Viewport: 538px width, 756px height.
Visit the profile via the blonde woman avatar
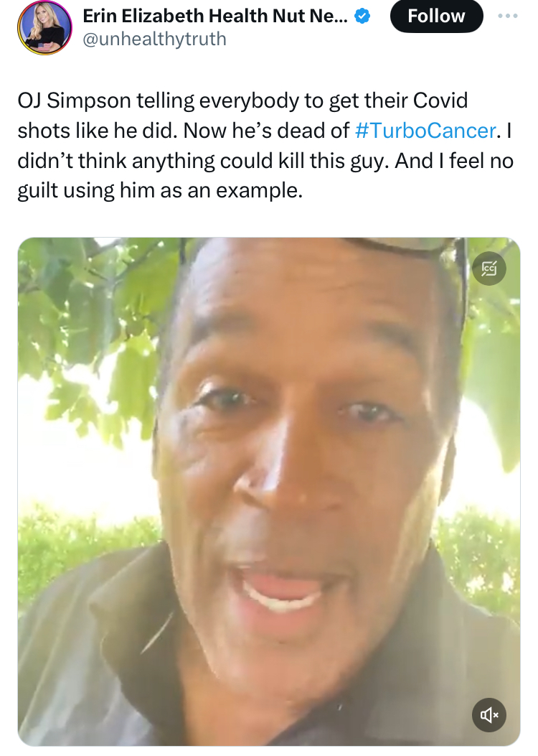(45, 27)
